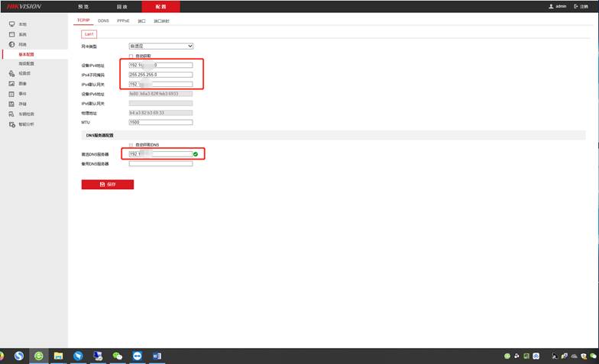Expand the NIC type dropdown

pyautogui.click(x=160, y=47)
